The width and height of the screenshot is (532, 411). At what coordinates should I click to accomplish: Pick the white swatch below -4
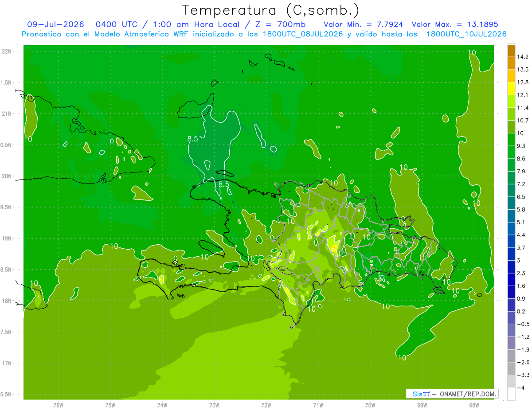point(511,394)
